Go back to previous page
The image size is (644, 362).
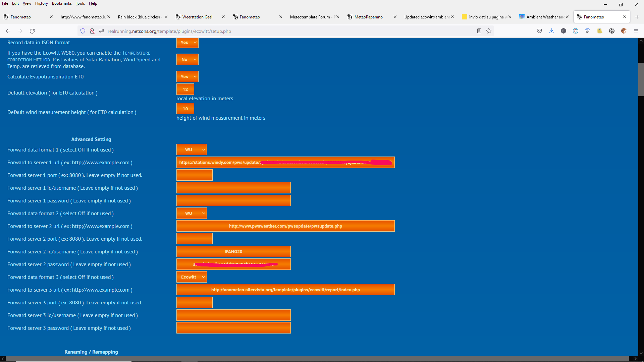(x=8, y=31)
